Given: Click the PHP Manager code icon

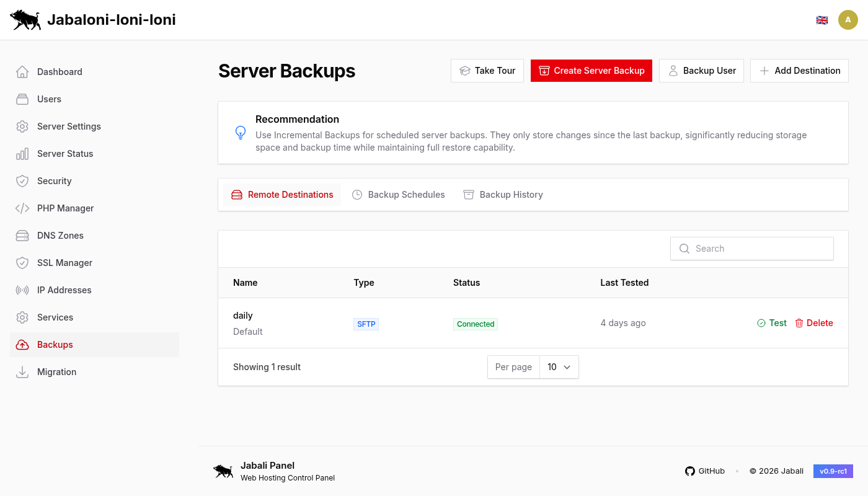Looking at the screenshot, I should [22, 208].
